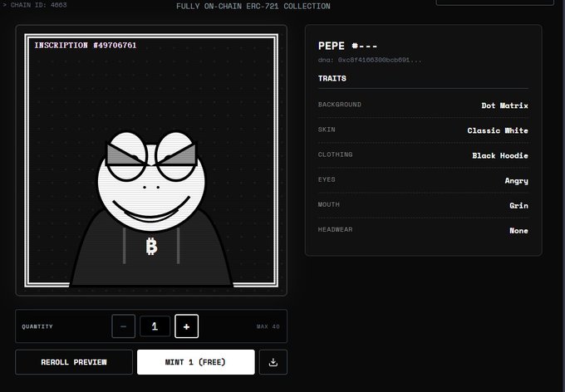This screenshot has height=392, width=565.
Task: Click the REROLL PREVIEW button
Action: pyautogui.click(x=74, y=362)
